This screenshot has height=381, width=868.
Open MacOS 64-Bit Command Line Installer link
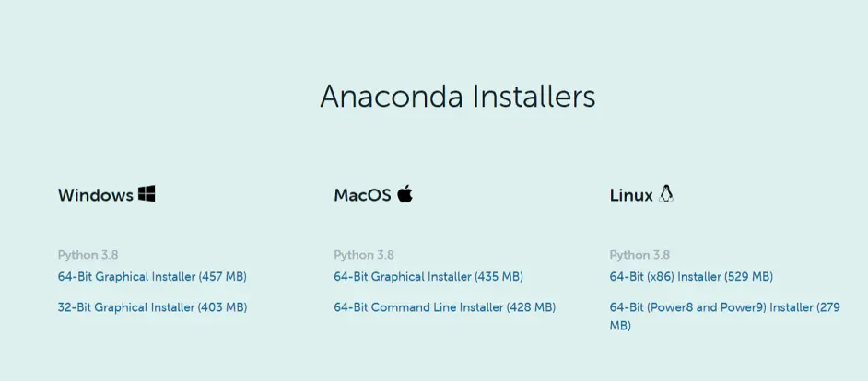[x=444, y=307]
